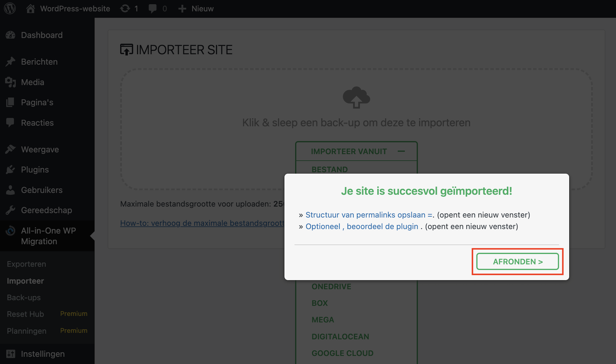The height and width of the screenshot is (364, 616).
Task: Open the Instellingen menu item
Action: pos(43,354)
